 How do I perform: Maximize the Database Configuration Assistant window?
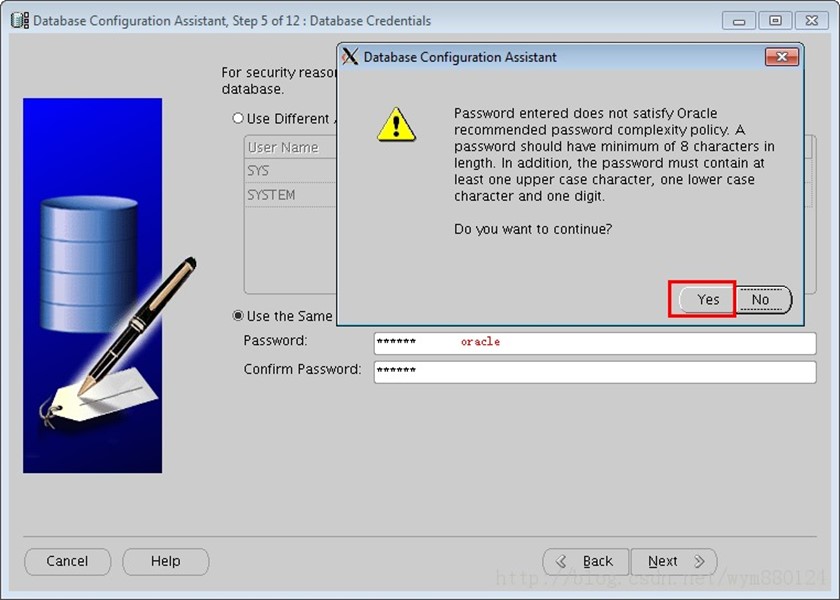[x=775, y=21]
